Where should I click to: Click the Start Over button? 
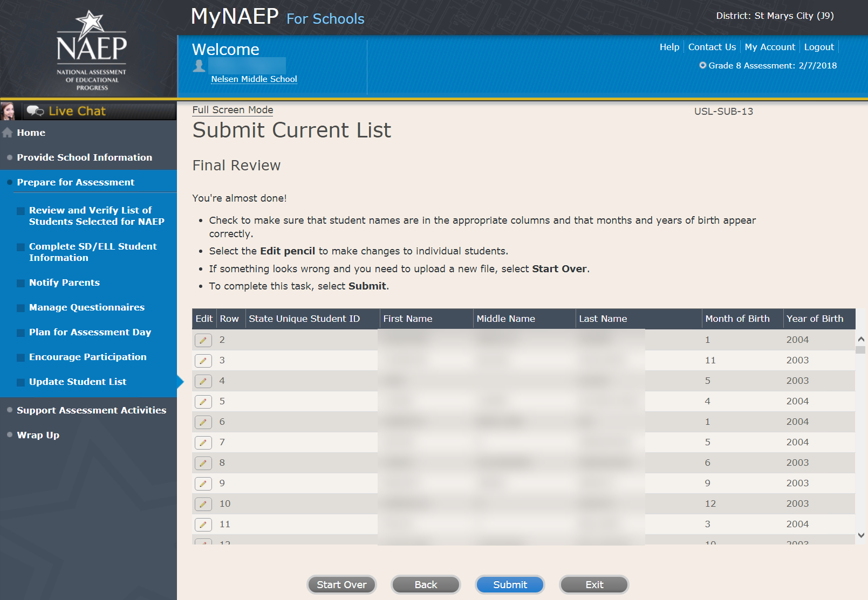341,584
